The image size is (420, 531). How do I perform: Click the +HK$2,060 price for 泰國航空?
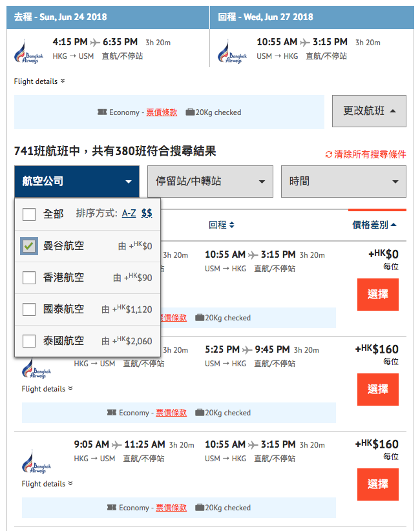(x=132, y=340)
